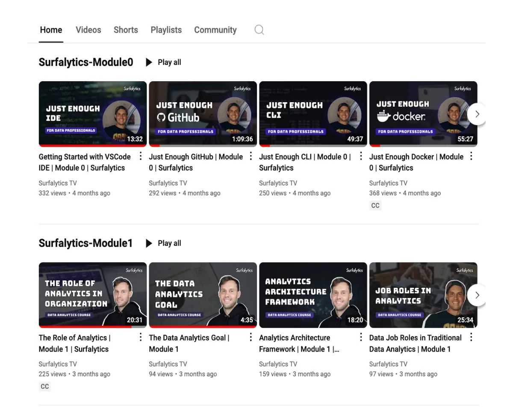
Task: Click Surfalytics TV under Just Enough Docker video
Action: [389, 183]
